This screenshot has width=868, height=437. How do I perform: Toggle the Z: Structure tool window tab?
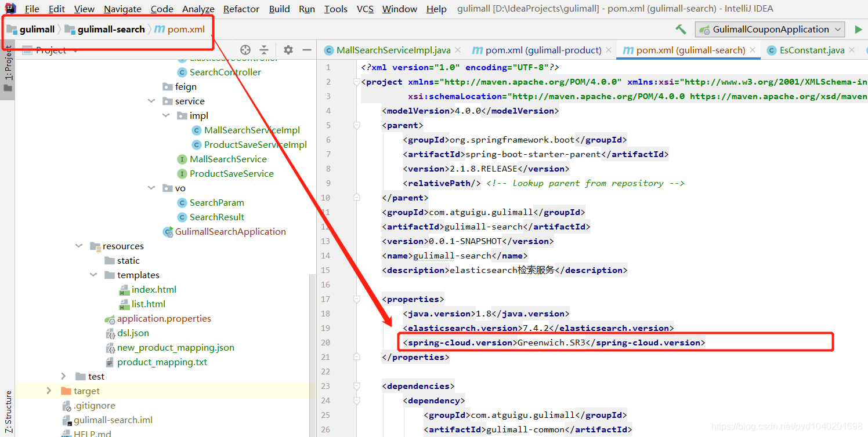click(8, 412)
